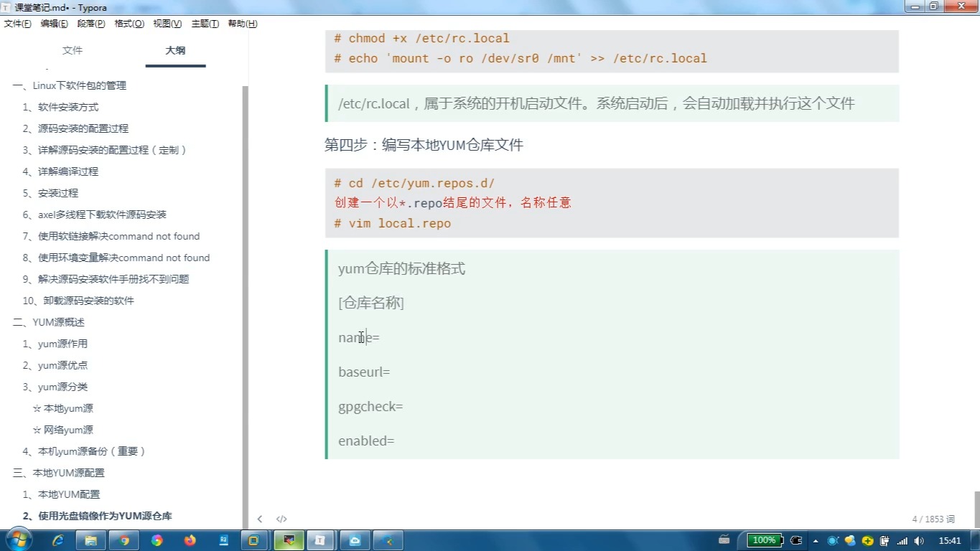980x551 pixels.
Task: Open the volume speaker tray icon
Action: (919, 541)
